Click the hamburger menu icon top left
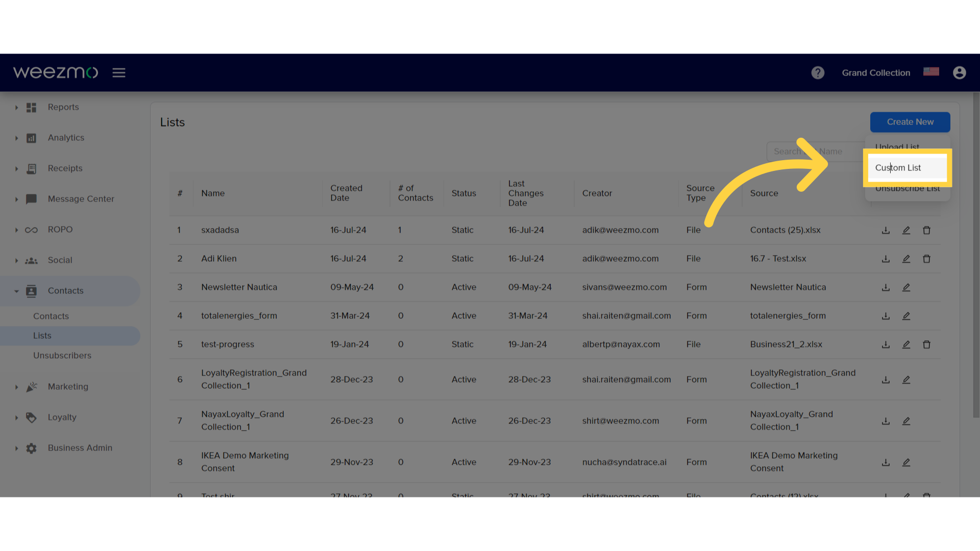 pyautogui.click(x=118, y=72)
